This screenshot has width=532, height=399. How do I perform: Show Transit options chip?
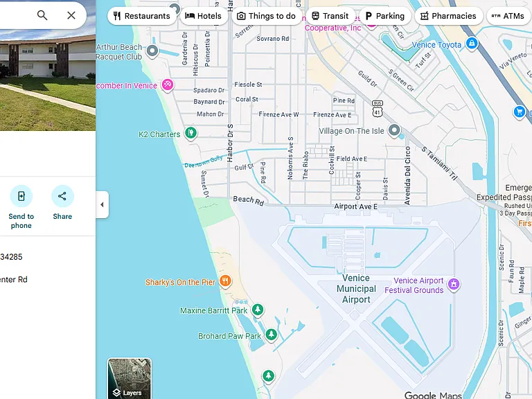tap(330, 16)
